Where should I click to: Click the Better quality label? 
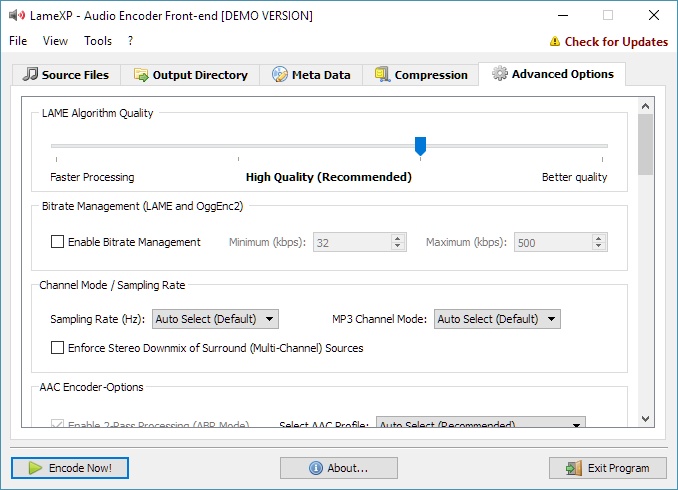[x=574, y=177]
